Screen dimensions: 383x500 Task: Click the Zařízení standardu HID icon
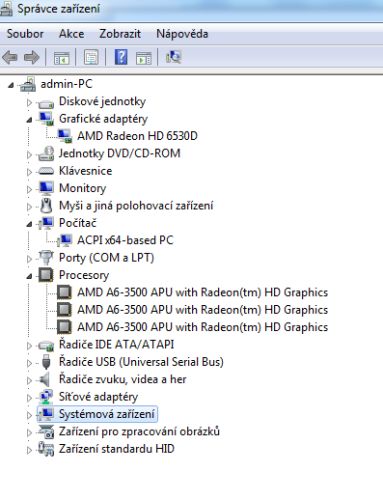(46, 449)
